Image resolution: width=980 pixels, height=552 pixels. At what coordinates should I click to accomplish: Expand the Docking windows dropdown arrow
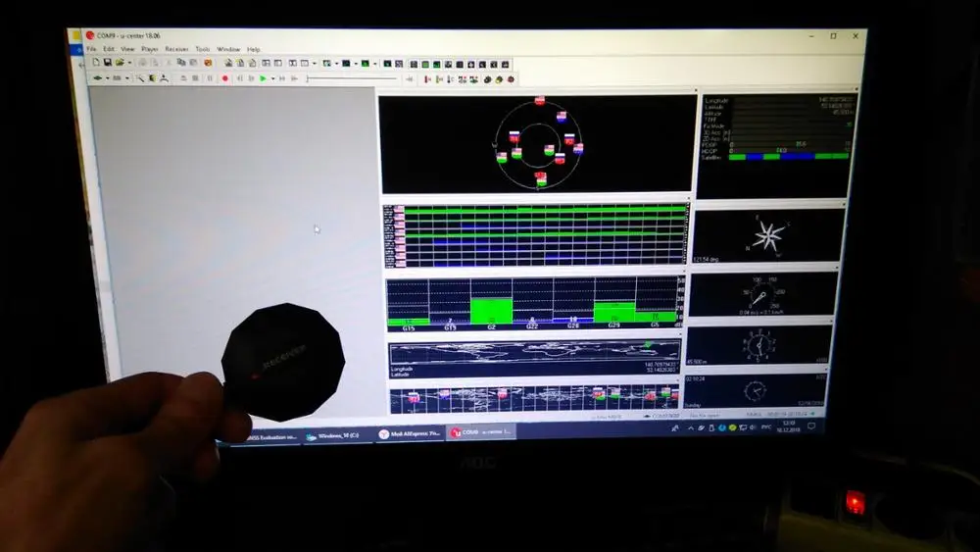(315, 63)
